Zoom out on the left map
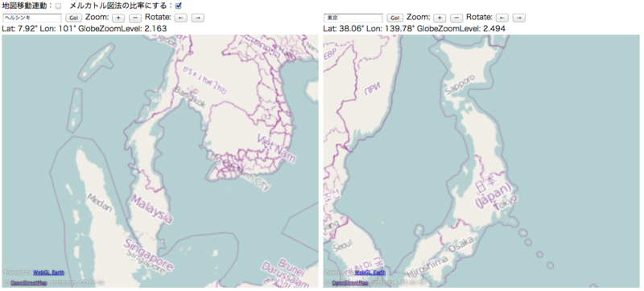The width and height of the screenshot is (644, 291). tap(135, 18)
